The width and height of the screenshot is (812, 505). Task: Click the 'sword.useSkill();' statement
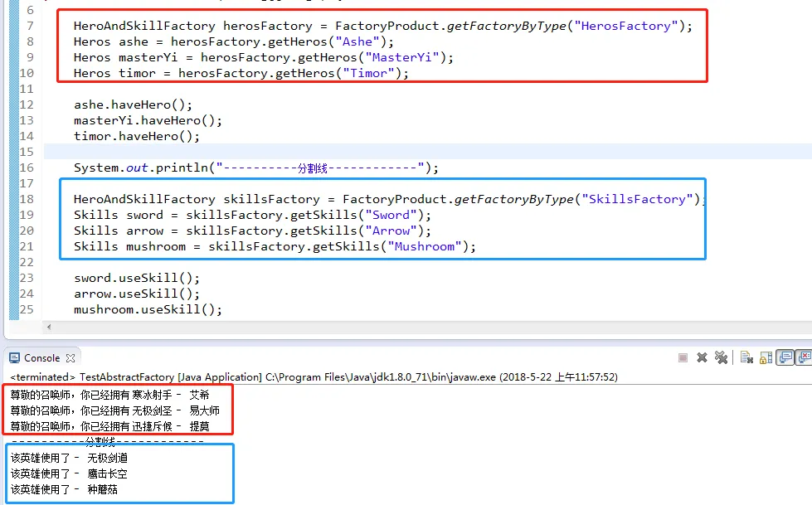click(x=136, y=278)
